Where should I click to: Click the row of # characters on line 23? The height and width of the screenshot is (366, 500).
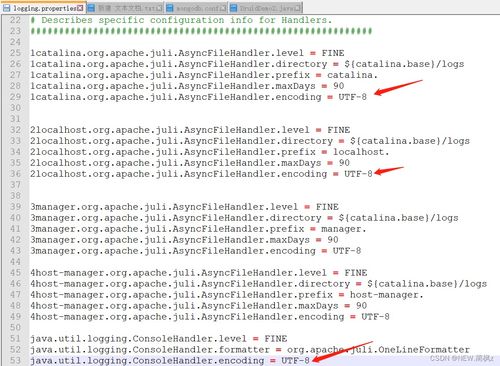[201, 31]
